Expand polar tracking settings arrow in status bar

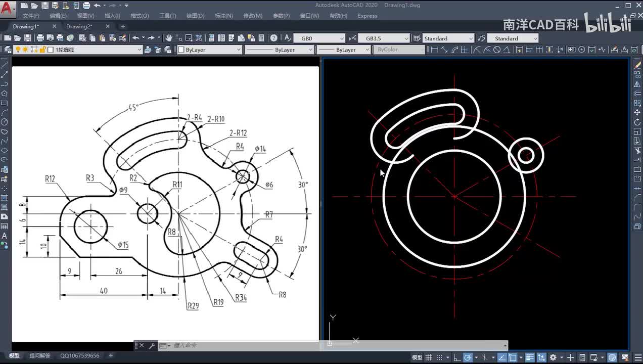(476, 357)
